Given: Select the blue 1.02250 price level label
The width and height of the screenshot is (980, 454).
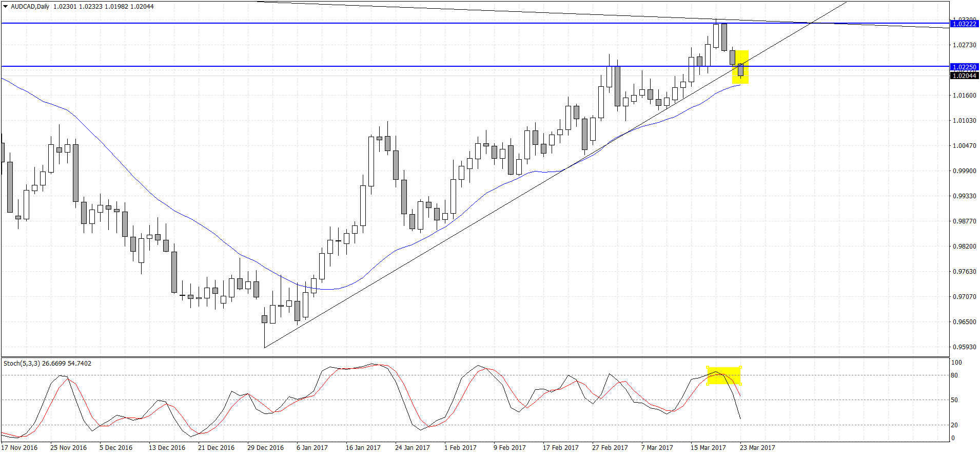Looking at the screenshot, I should pyautogui.click(x=965, y=67).
